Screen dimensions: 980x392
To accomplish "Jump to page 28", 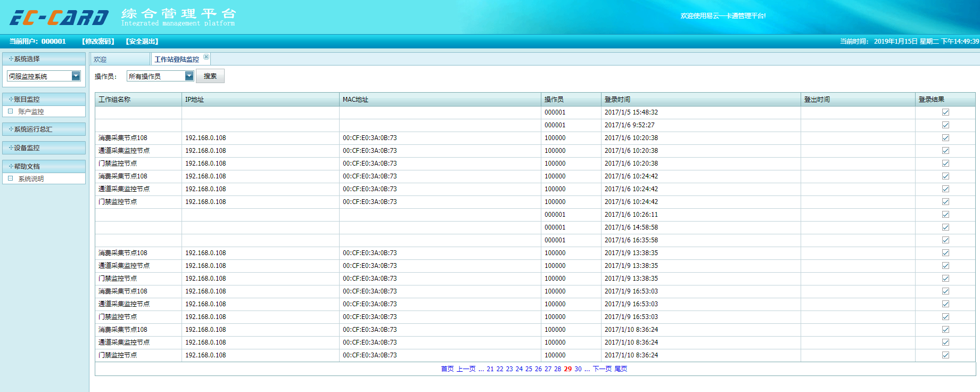I will point(557,369).
